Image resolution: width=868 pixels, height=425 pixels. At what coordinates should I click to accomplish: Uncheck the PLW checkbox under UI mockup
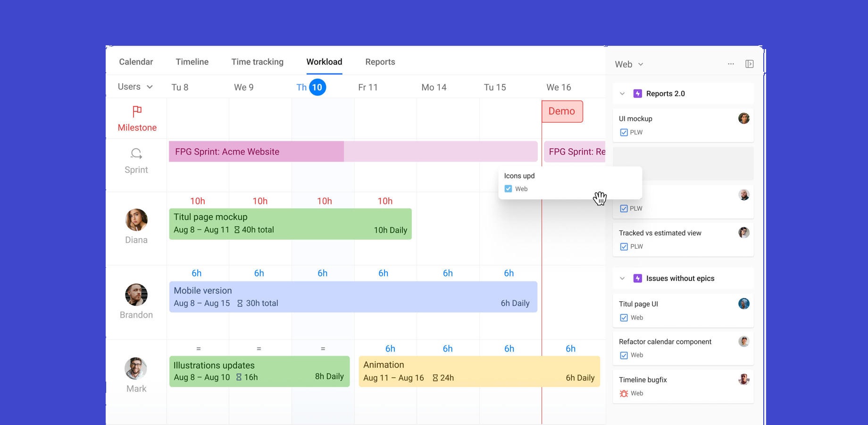click(x=624, y=132)
